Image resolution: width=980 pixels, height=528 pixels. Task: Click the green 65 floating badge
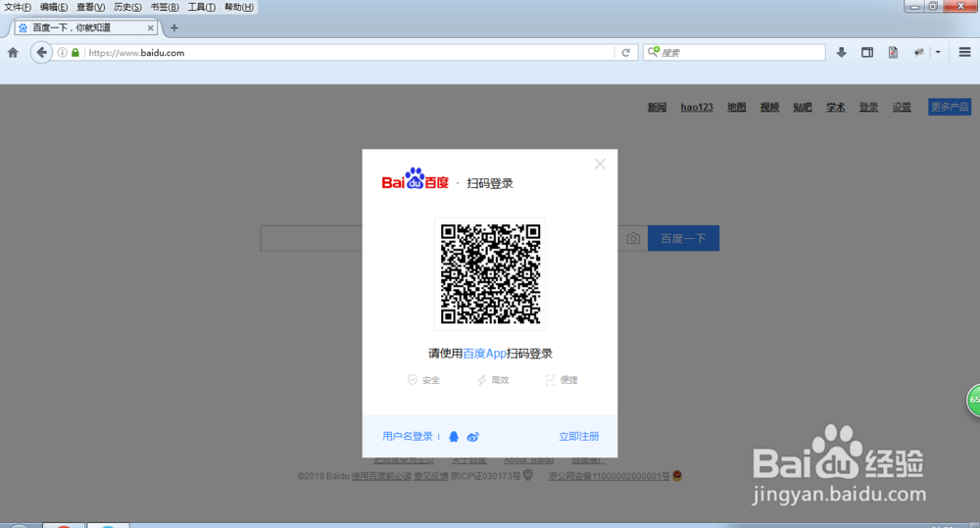pos(974,400)
